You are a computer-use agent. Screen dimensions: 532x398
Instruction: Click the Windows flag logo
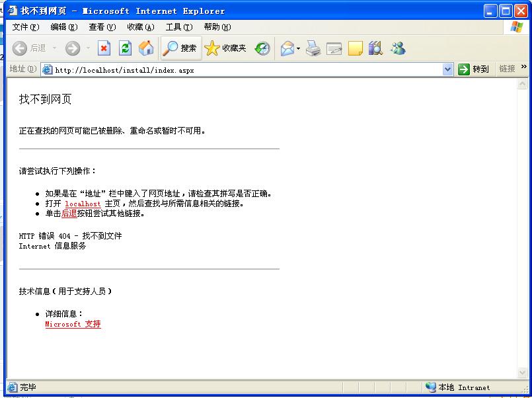point(516,27)
